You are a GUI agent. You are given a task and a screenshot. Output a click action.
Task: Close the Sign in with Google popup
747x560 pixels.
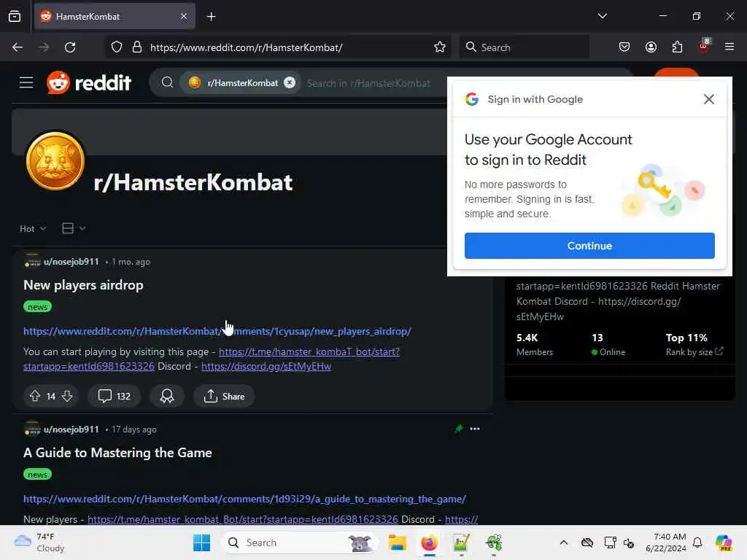(x=708, y=99)
